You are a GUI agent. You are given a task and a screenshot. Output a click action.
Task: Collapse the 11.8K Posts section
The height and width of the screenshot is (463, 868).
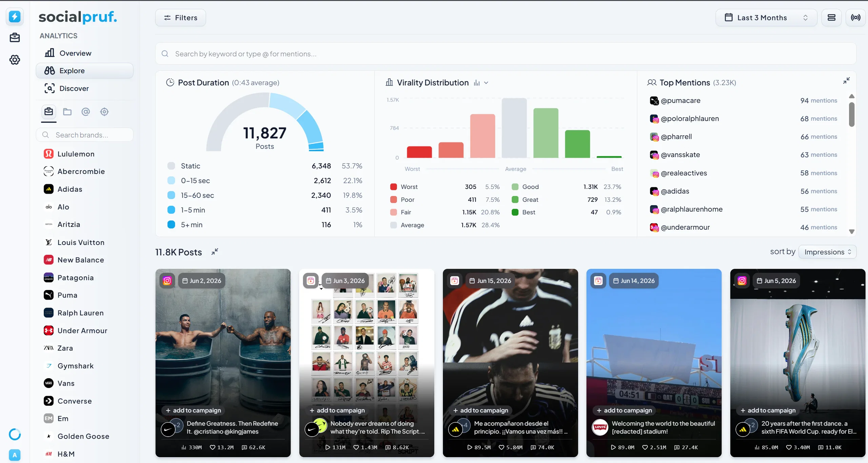click(215, 252)
